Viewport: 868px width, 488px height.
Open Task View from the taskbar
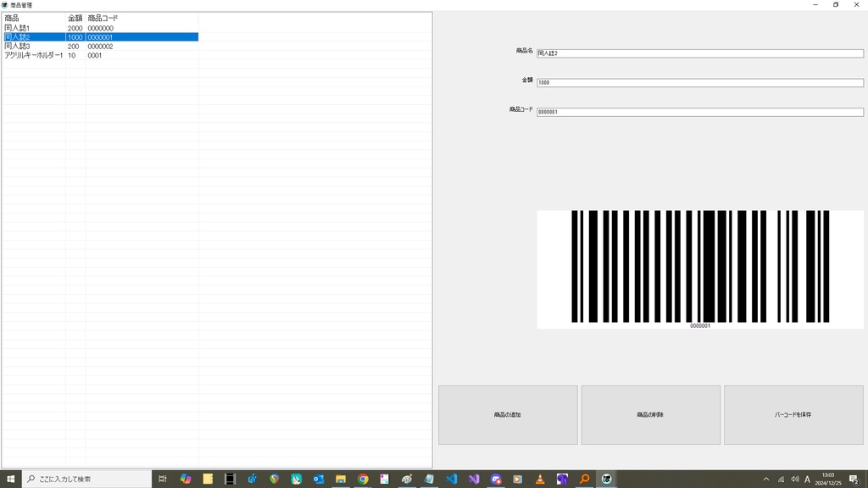point(163,480)
